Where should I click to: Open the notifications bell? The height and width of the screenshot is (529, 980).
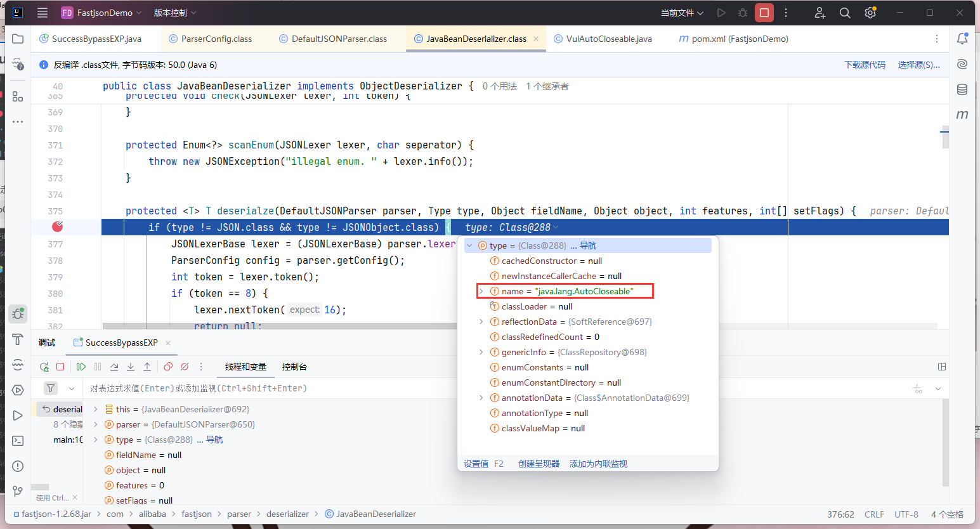[x=962, y=39]
